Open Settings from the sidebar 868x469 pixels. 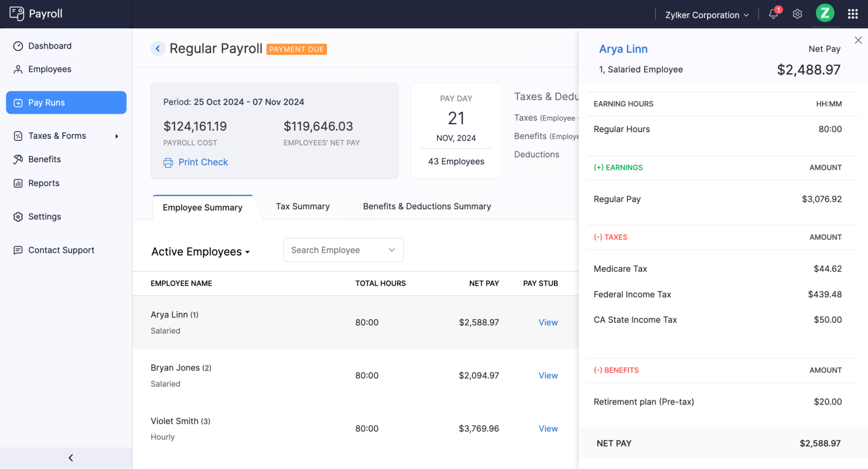44,216
